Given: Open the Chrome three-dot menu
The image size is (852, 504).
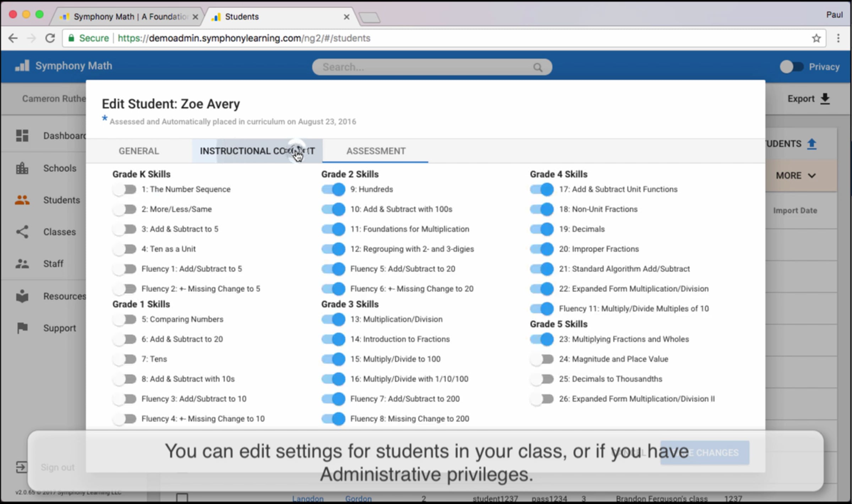Looking at the screenshot, I should pyautogui.click(x=839, y=38).
